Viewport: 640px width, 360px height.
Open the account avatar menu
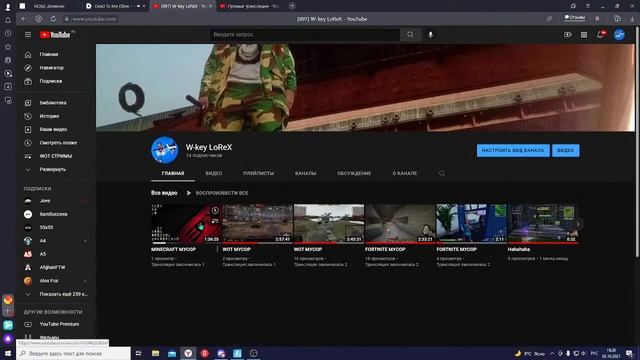[619, 35]
